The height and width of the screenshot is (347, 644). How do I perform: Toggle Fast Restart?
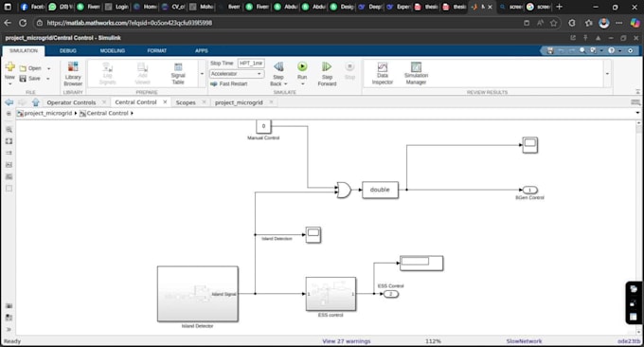(229, 83)
